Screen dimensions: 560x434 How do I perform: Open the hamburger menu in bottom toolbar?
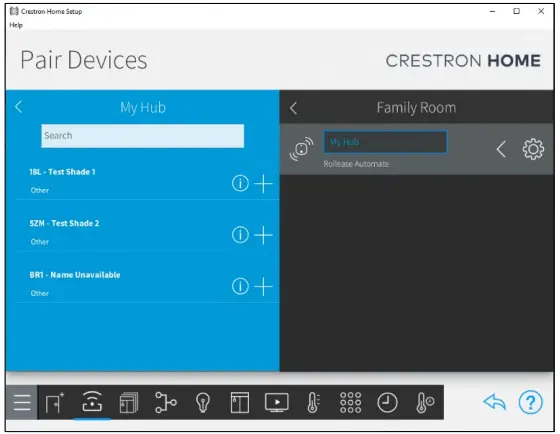pos(22,403)
